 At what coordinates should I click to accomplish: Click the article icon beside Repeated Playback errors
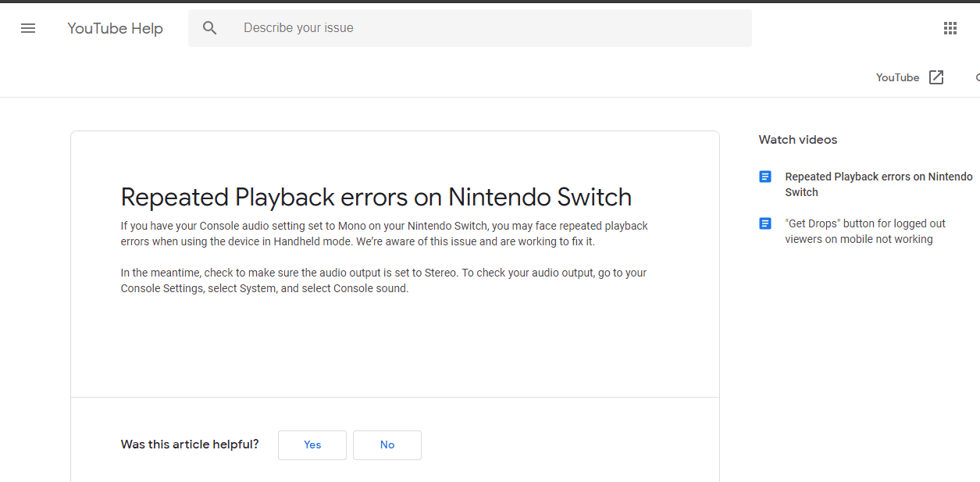coord(765,177)
